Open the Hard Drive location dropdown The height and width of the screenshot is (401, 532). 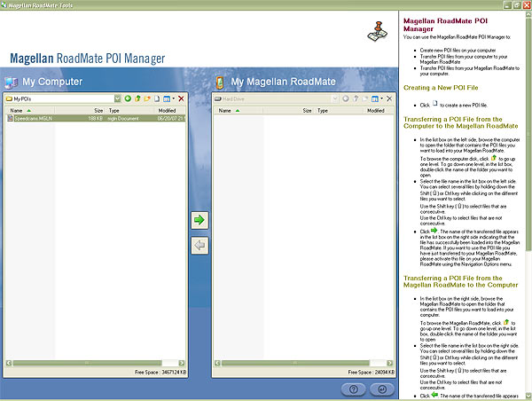[x=335, y=98]
